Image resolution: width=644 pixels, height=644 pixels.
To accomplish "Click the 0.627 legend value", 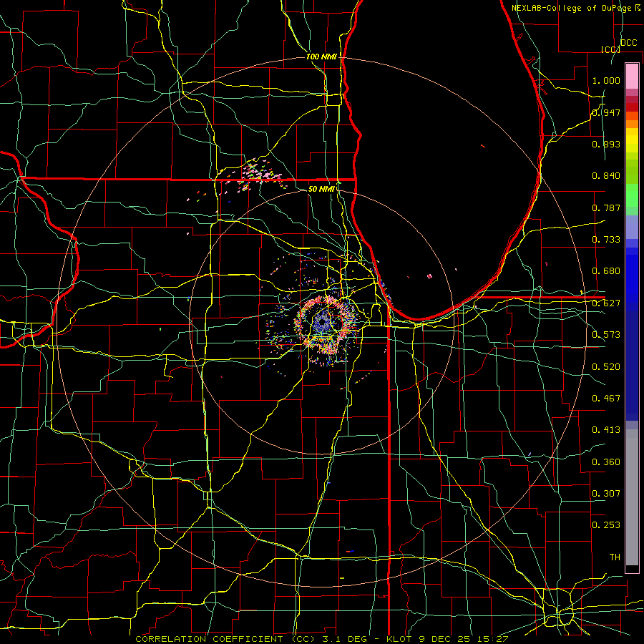I will click(606, 303).
